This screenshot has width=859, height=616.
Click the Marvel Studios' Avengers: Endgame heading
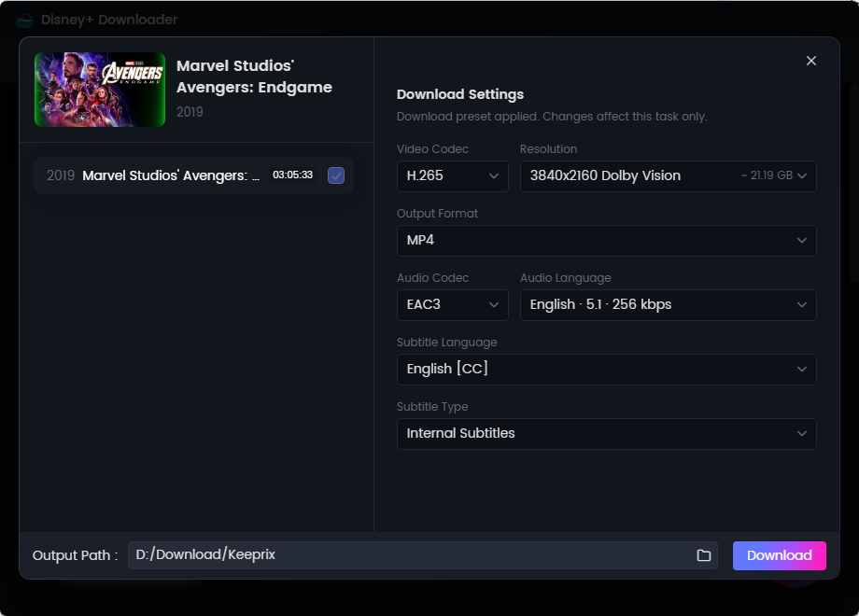point(254,77)
